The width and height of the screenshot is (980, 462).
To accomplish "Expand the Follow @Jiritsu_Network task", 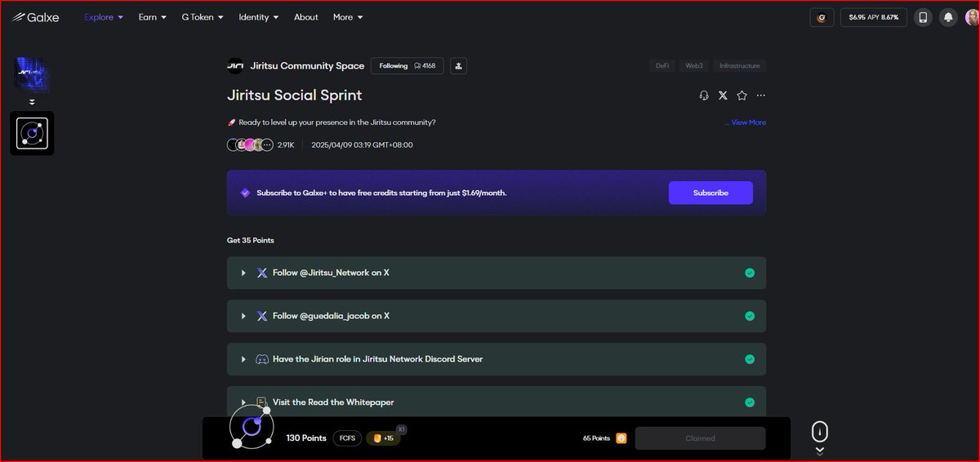I will (x=243, y=273).
